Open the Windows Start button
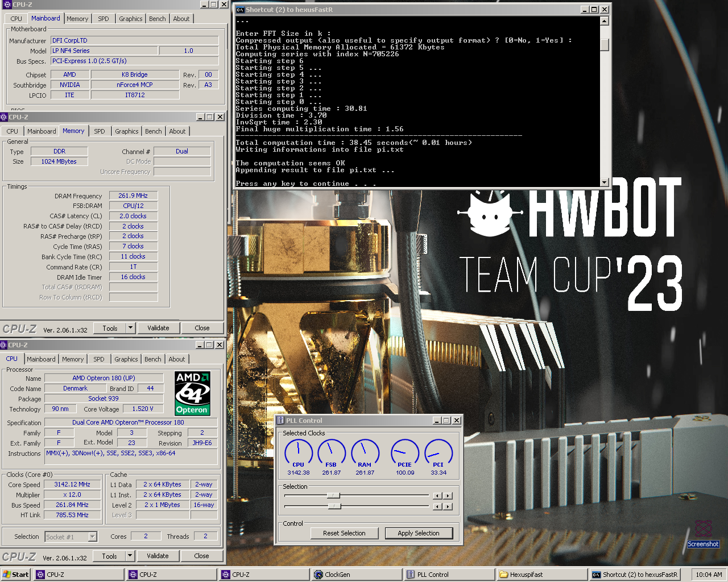728x582 pixels. (15, 575)
